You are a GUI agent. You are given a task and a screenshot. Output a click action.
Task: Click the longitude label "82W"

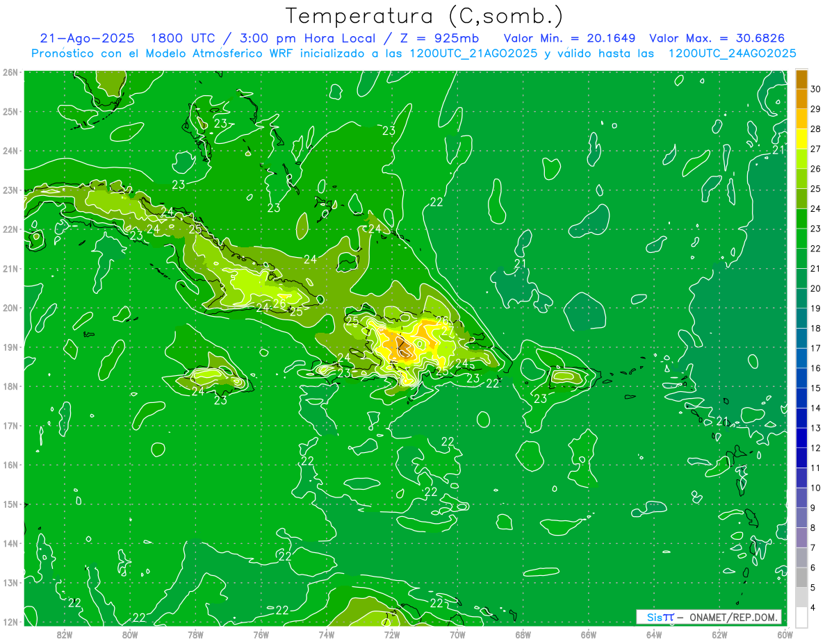pos(65,634)
